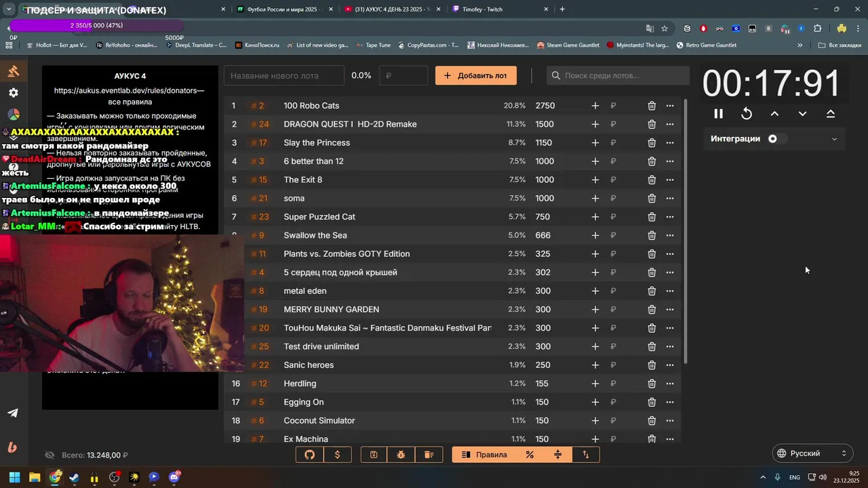Increase timer with the up chevron

774,114
